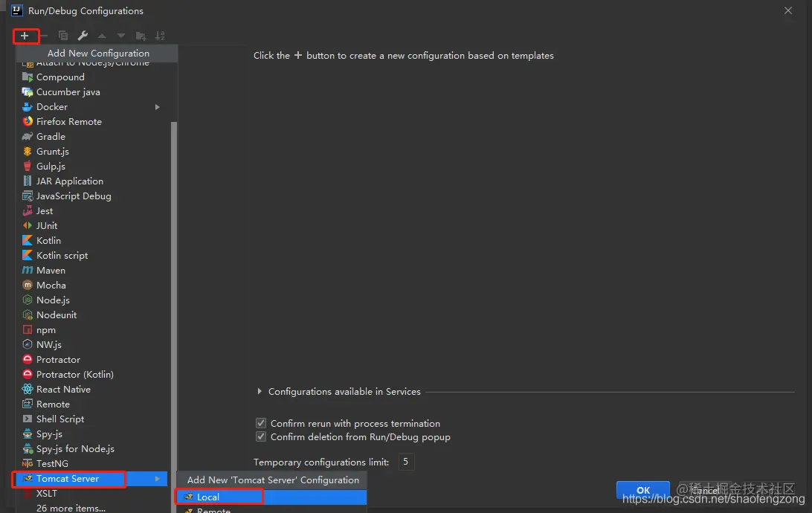
Task: Select the Grunt.js icon
Action: tap(28, 152)
